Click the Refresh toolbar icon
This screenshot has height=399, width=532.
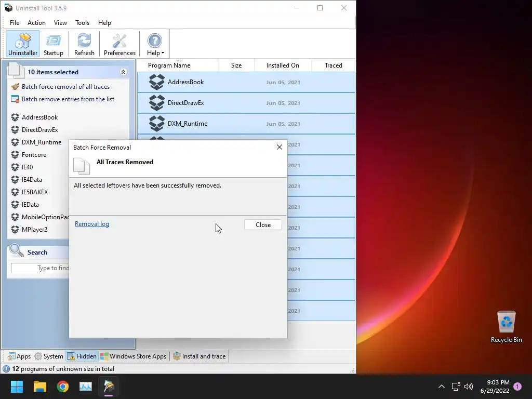84,44
